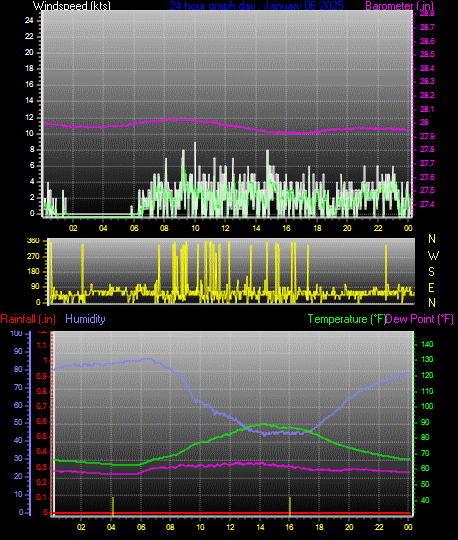458x540 pixels.
Task: Click the 0.2 value on the rainfall axis
Action: coord(42,482)
